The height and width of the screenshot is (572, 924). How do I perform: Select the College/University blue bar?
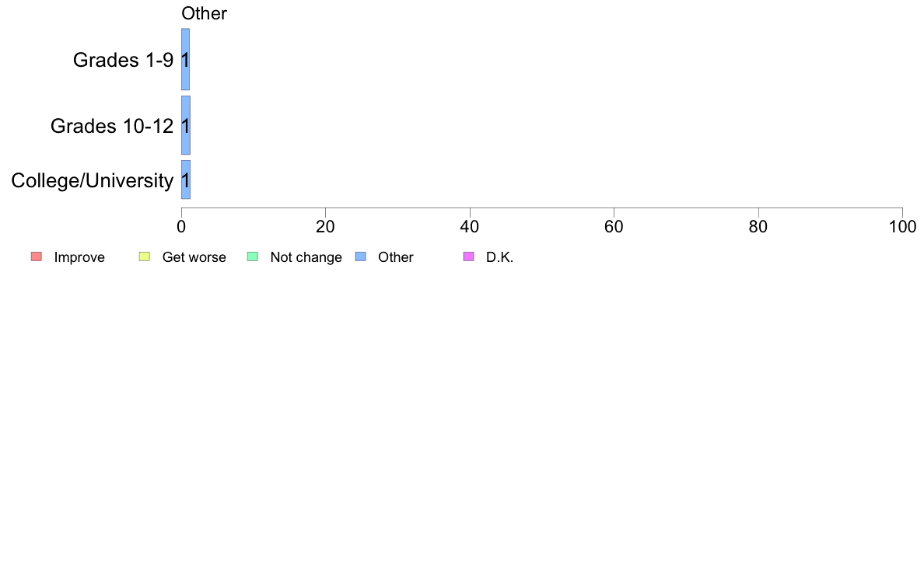(186, 180)
